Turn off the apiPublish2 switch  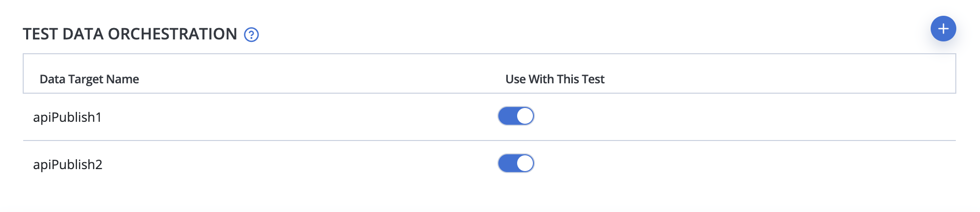[x=516, y=163]
